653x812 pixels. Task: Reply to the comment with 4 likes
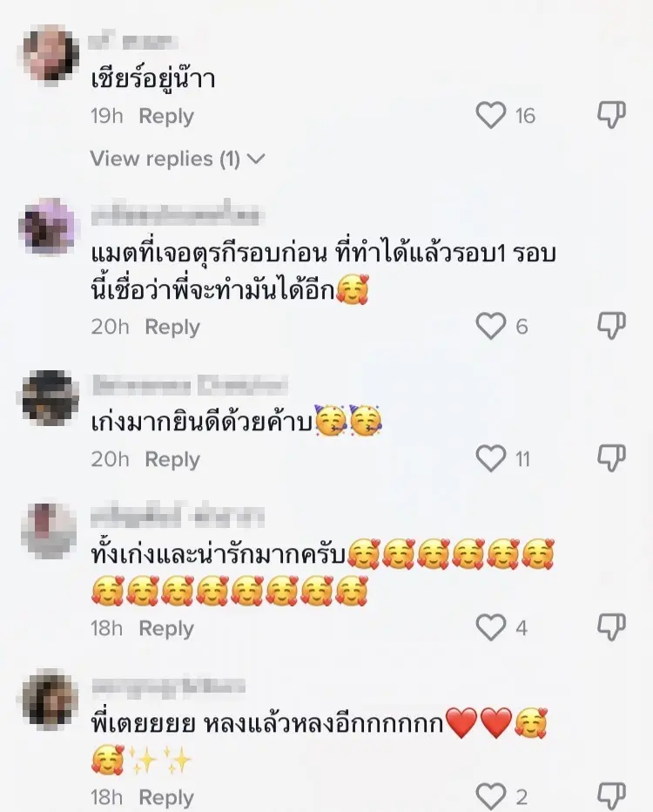166,629
